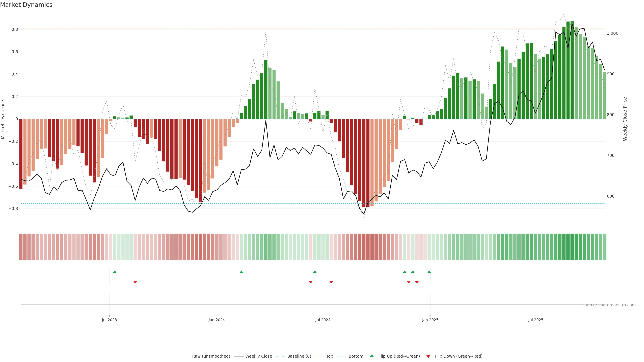Toggle the Baseline (0) legend entry
This screenshot has width=644, height=362.
[299, 356]
